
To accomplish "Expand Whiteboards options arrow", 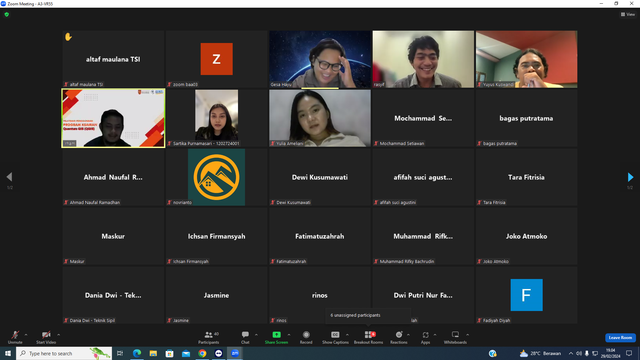I will 468,335.
